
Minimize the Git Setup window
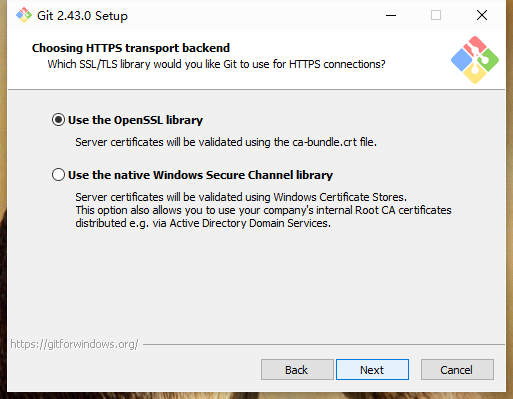pyautogui.click(x=391, y=15)
